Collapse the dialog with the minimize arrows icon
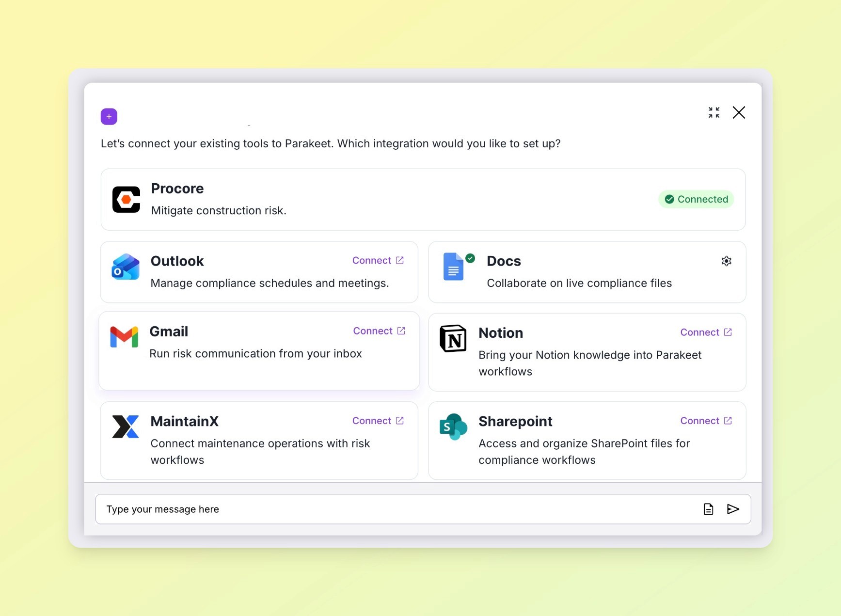Screen dimensions: 841x616 714,112
